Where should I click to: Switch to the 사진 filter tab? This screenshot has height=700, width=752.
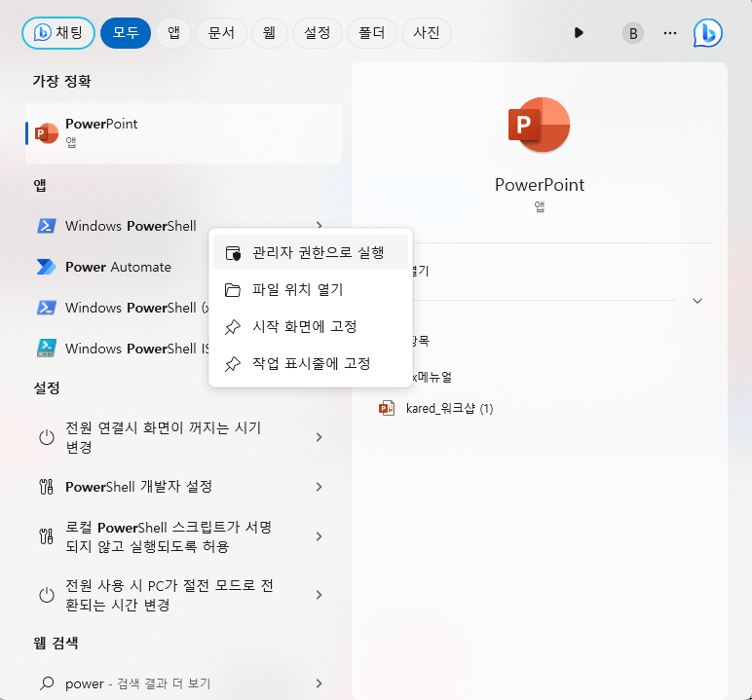427,33
